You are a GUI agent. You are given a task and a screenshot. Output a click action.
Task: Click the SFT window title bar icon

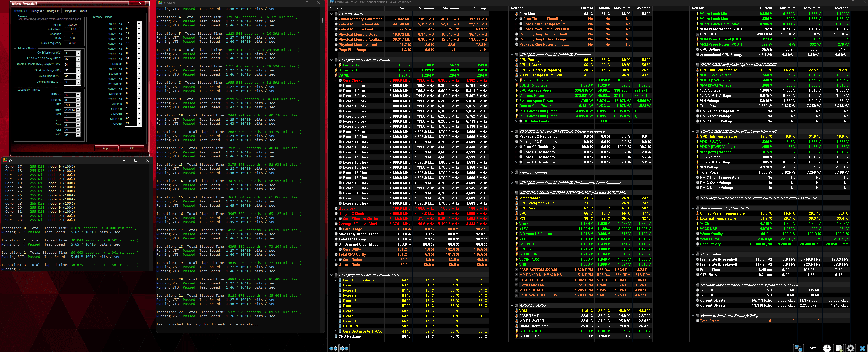[5, 160]
